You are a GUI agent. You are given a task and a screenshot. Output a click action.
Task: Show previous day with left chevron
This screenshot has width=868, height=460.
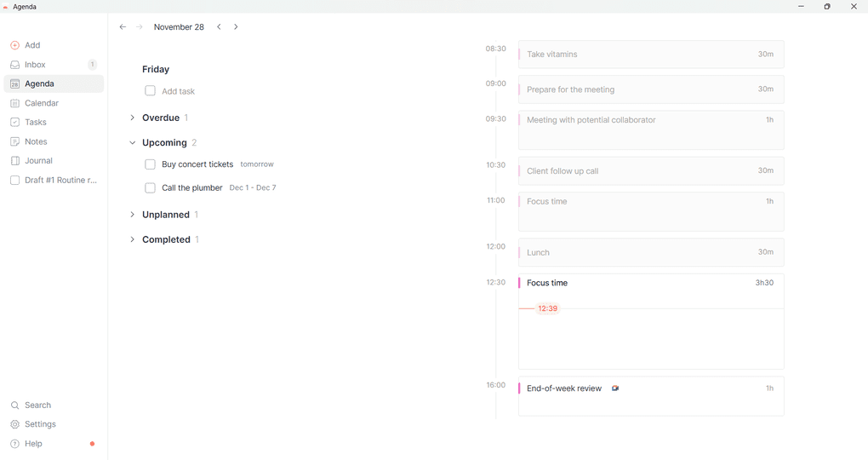[x=220, y=27]
